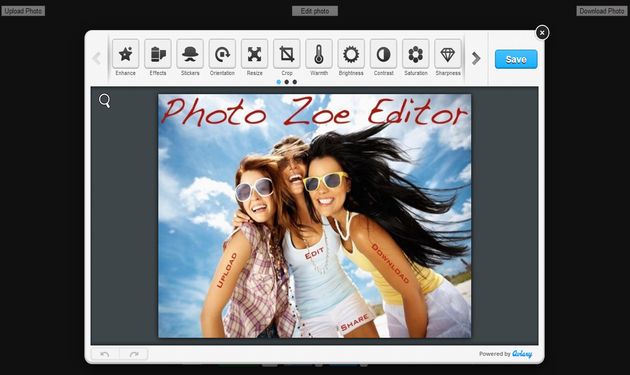Go to first tools page dot
This screenshot has width=630, height=375.
pos(278,82)
